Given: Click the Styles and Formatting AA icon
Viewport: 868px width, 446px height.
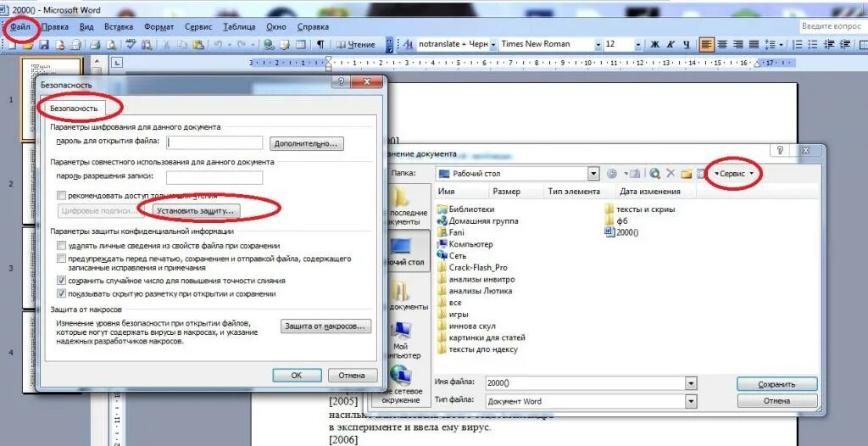Looking at the screenshot, I should pos(409,45).
